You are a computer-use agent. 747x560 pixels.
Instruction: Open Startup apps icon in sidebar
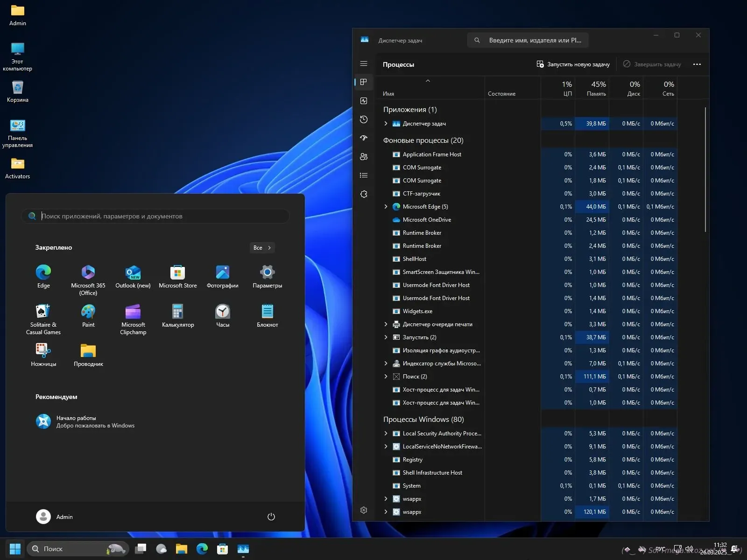[364, 138]
